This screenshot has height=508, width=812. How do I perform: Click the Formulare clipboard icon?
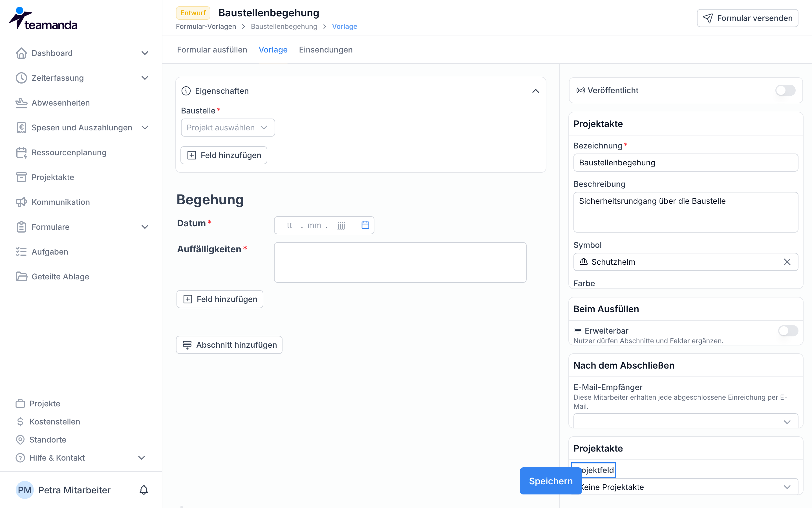(x=21, y=227)
